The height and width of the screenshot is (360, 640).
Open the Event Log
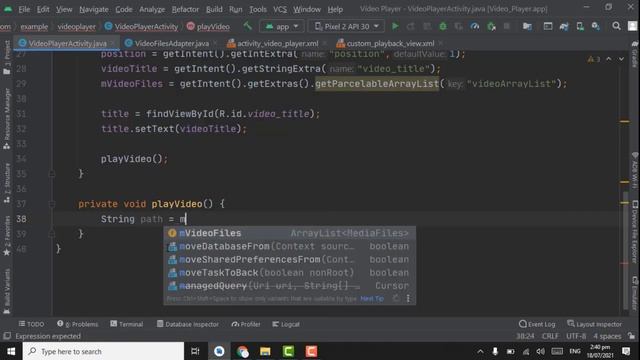[x=537, y=324]
